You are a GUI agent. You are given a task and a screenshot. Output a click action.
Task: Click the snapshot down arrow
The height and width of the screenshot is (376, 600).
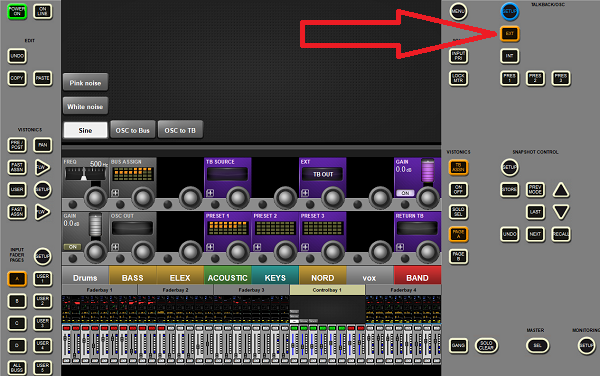tap(561, 212)
